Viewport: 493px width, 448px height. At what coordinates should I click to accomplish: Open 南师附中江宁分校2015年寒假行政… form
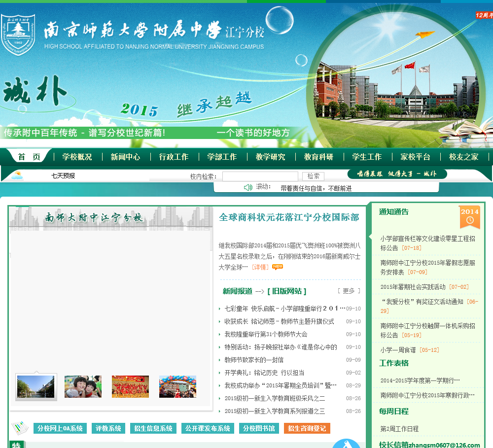click(427, 395)
